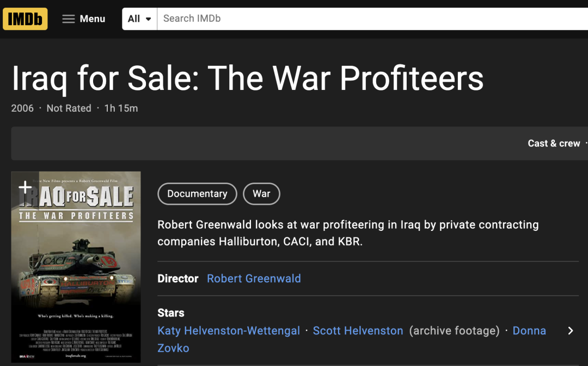Screen dimensions: 588x366
Task: Click the Director label
Action: [x=178, y=278]
